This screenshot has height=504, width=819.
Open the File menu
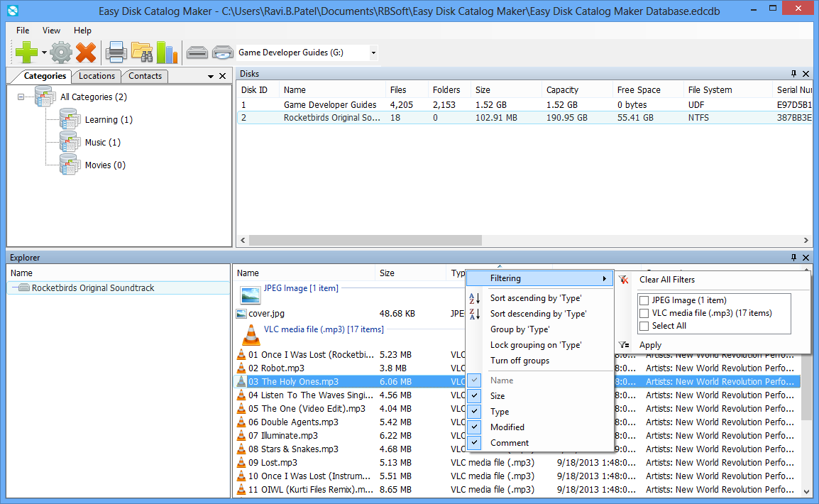pyautogui.click(x=23, y=31)
